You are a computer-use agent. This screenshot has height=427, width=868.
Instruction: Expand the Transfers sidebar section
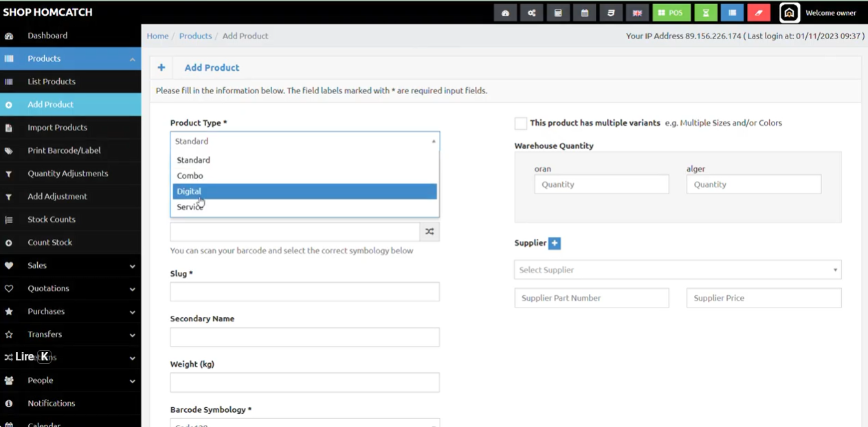70,334
